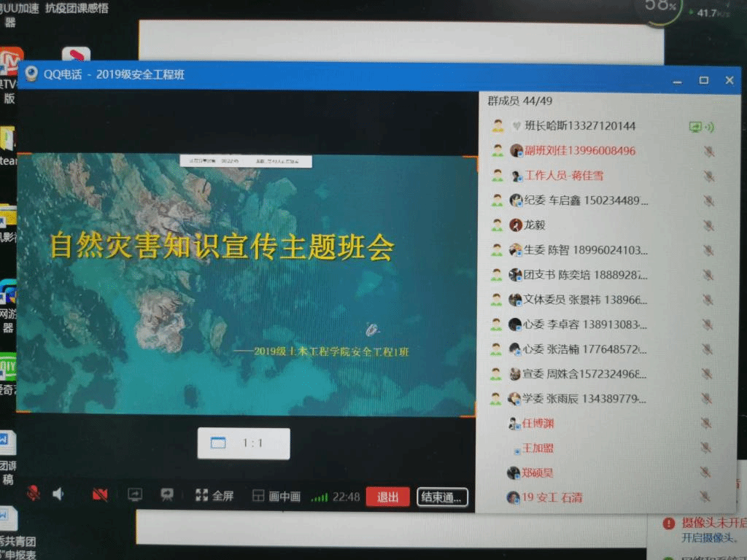Select member 工作人员-蒋佳雪 in list
This screenshot has width=747, height=560.
point(564,176)
